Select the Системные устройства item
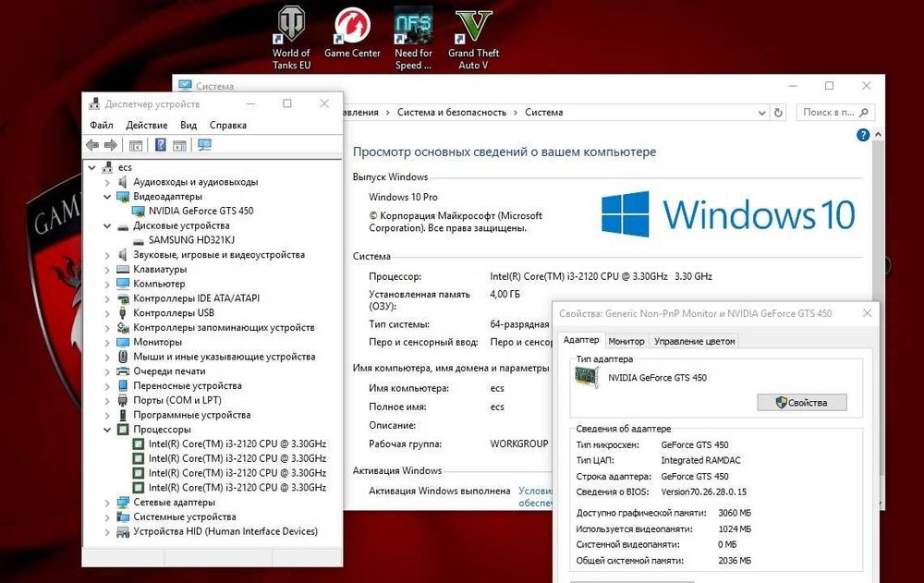The image size is (924, 583). pyautogui.click(x=185, y=517)
